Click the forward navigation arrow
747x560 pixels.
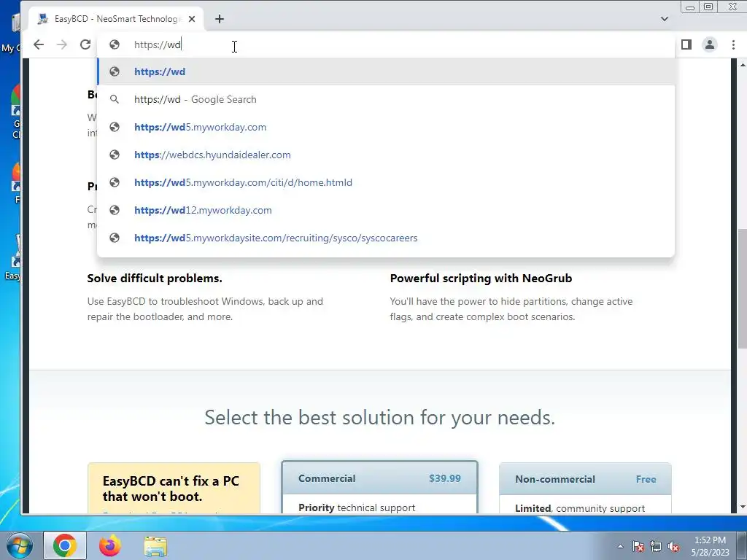coord(62,44)
